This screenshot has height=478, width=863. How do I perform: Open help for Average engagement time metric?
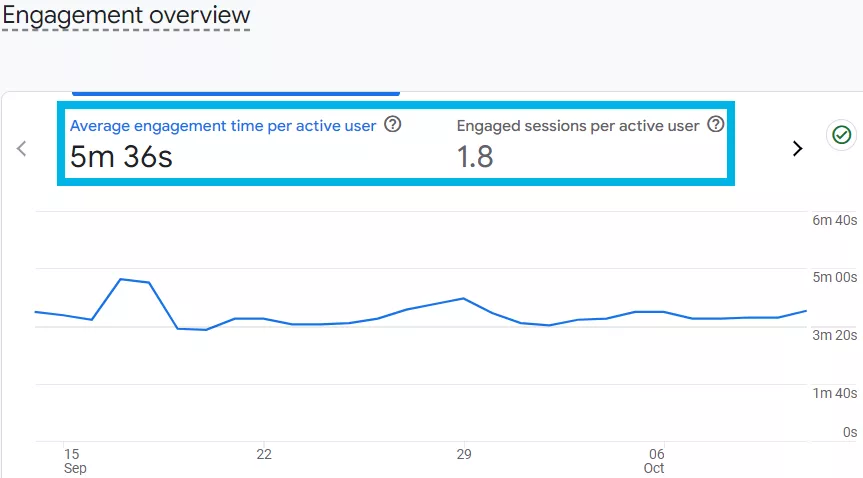(x=392, y=124)
